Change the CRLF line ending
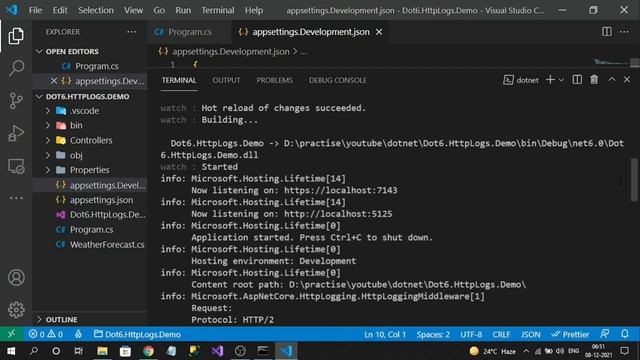The image size is (640, 360). point(501,334)
